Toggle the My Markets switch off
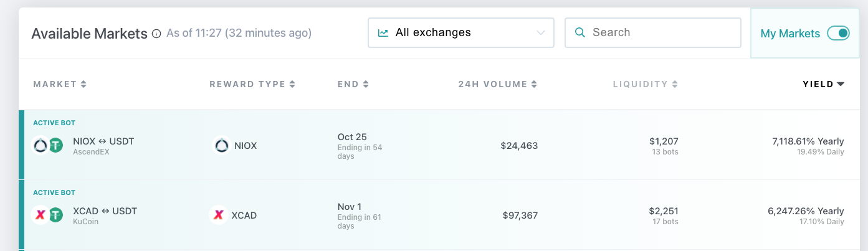 pyautogui.click(x=838, y=34)
